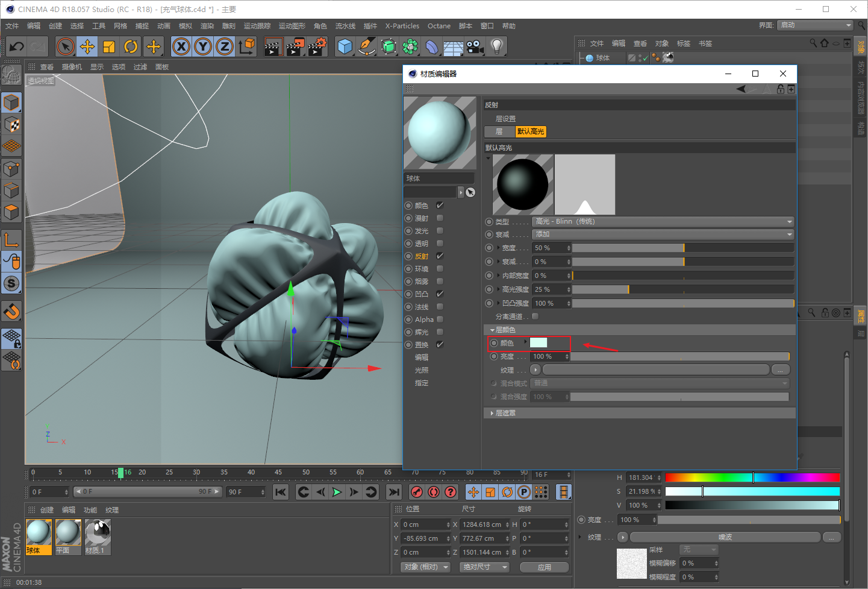Click the 应用 apply button

point(545,567)
